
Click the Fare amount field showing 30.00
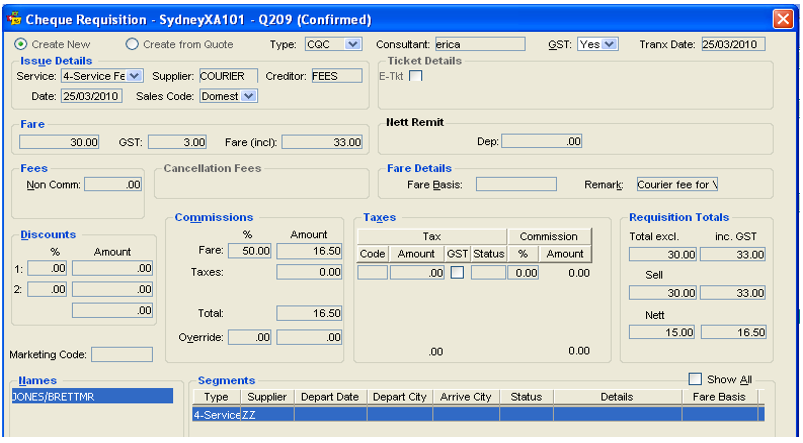(59, 142)
